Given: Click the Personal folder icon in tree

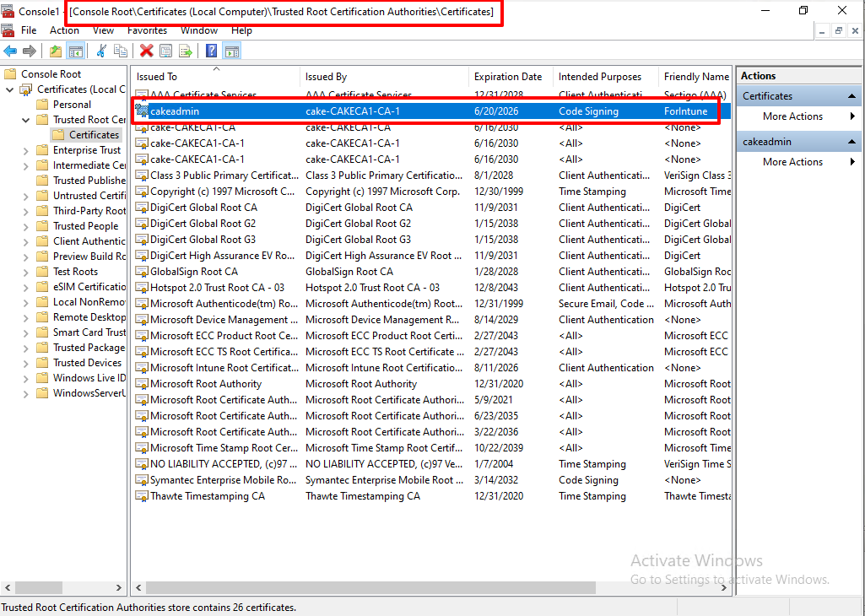Looking at the screenshot, I should (42, 105).
